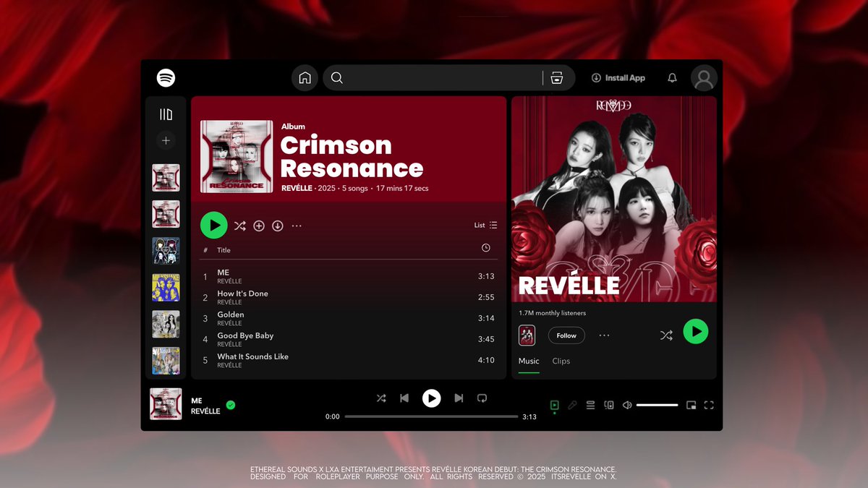The image size is (868, 488).
Task: Open the List view options dropdown
Action: (x=486, y=226)
